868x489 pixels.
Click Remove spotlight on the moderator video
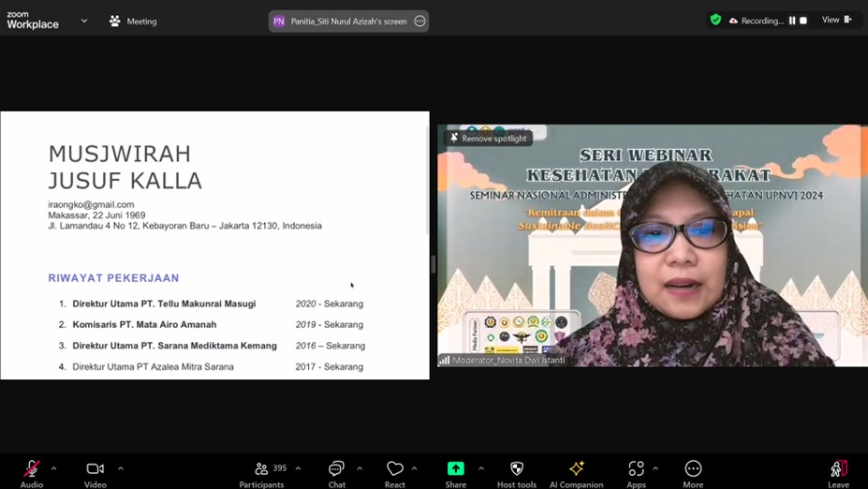(x=489, y=139)
